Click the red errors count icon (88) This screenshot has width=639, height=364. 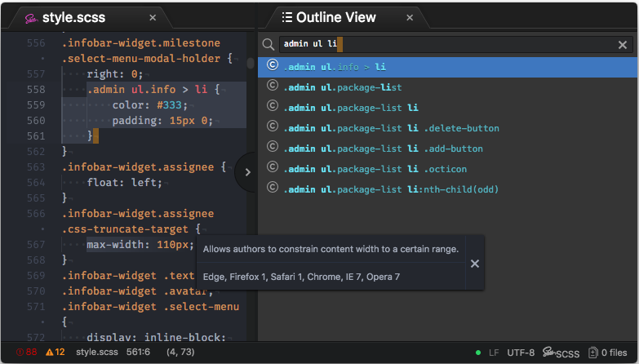coord(20,353)
